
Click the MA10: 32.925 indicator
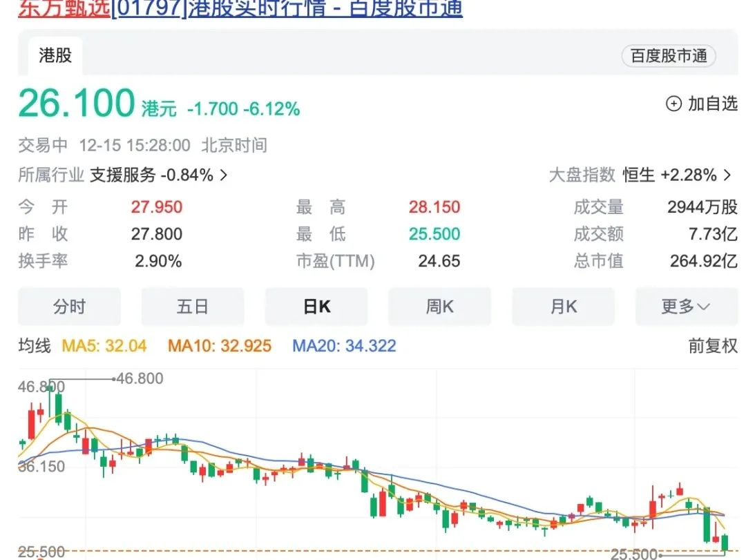coord(220,346)
